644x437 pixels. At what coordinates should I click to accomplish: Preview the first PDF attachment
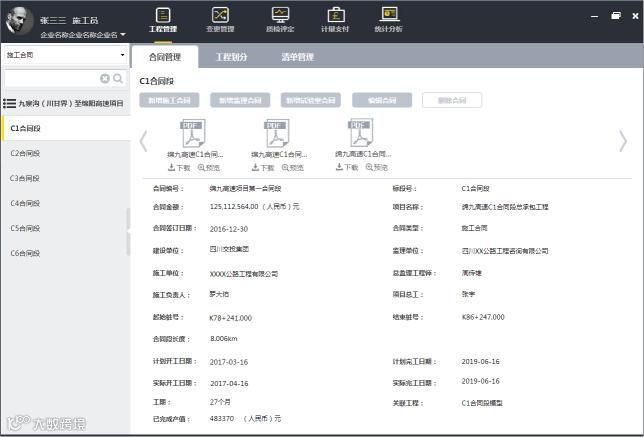click(x=209, y=168)
